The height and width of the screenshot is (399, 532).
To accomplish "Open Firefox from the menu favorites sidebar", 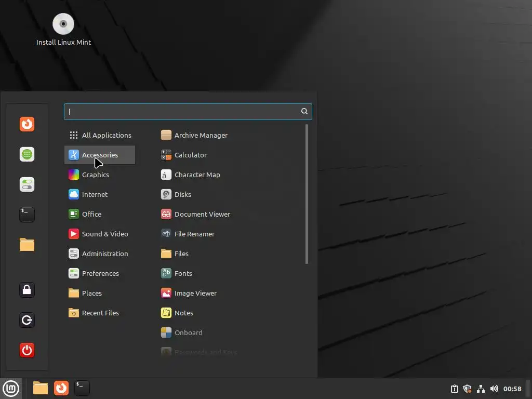I will tap(27, 124).
